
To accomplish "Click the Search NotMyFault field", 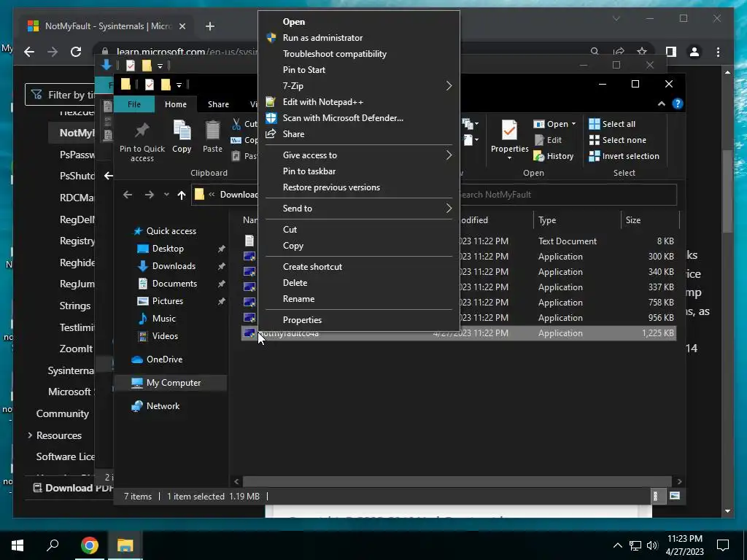I will [567, 195].
